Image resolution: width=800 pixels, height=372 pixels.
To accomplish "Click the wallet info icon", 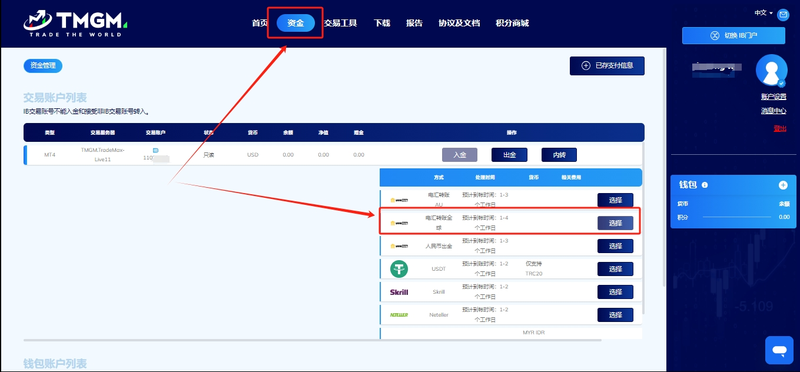I will pos(705,185).
